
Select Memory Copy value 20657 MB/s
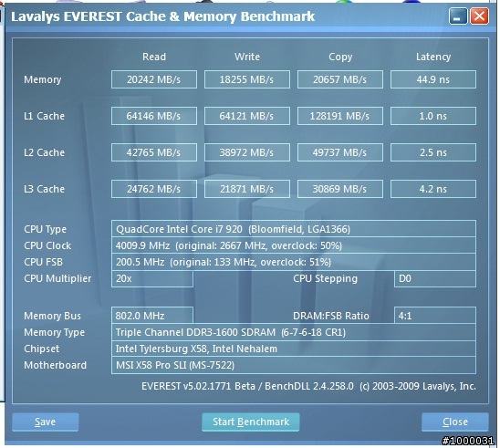point(340,79)
